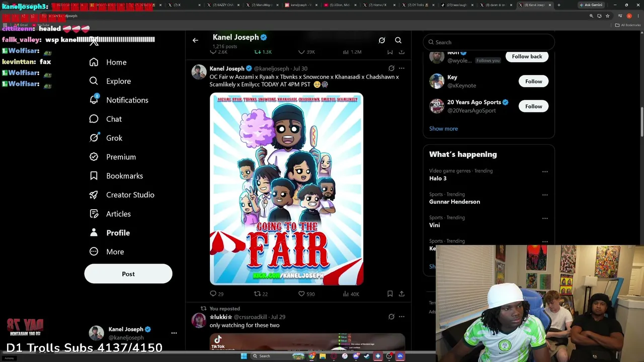Follow back the leon account
Viewport: 644px width, 362px height.
coord(527,56)
